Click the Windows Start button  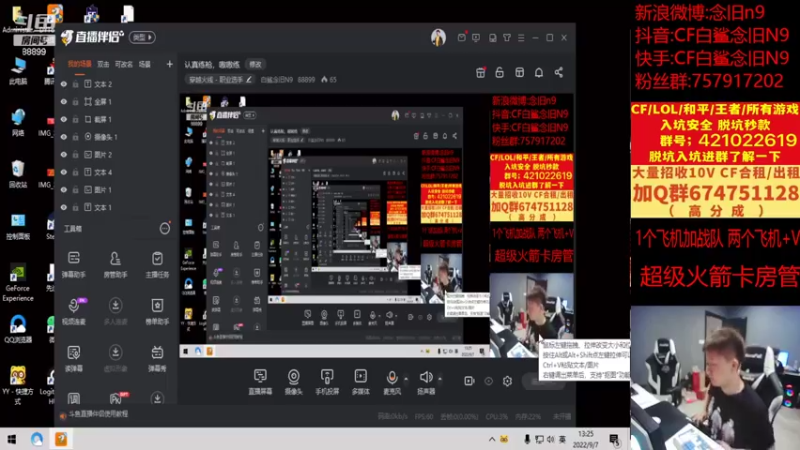click(12, 439)
